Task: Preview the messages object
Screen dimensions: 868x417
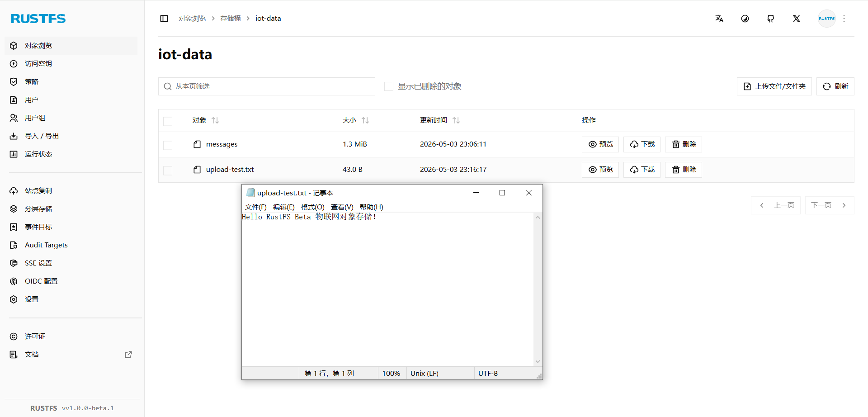Action: (600, 144)
